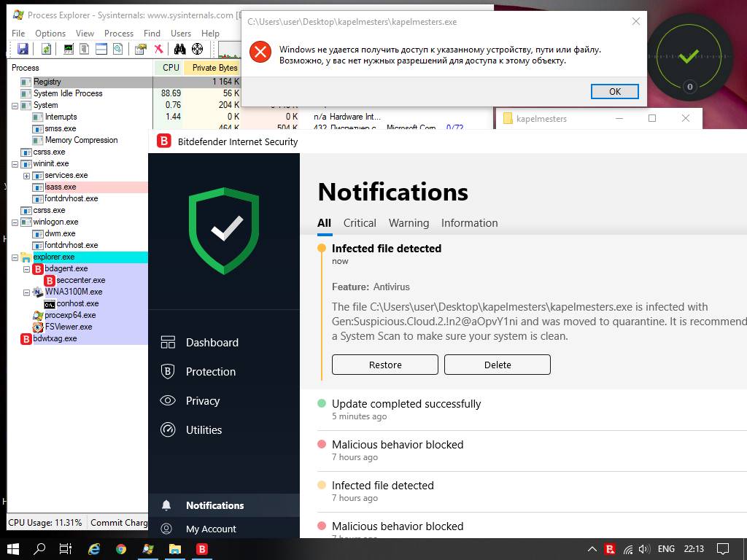Click the Kill Process red X icon
This screenshot has width=747, height=560.
tap(158, 49)
